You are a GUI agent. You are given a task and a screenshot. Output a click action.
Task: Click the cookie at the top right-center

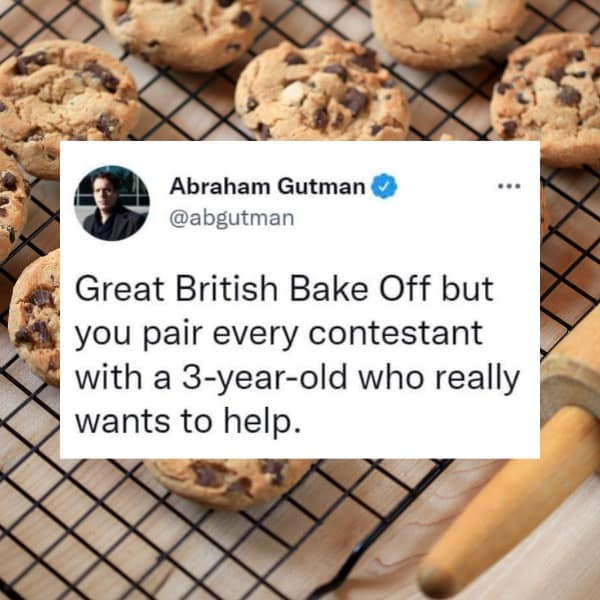point(448,31)
